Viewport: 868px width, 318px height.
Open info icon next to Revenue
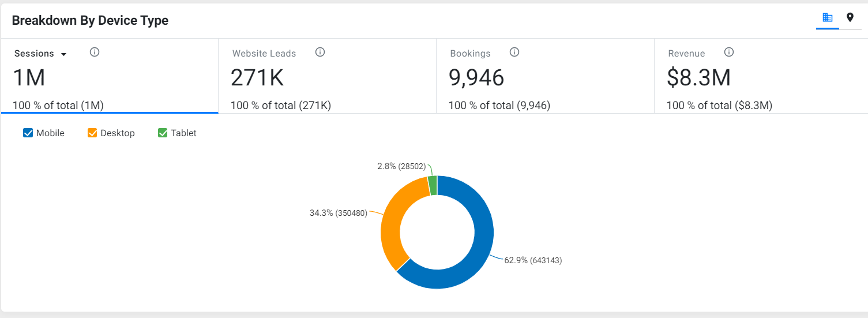729,52
